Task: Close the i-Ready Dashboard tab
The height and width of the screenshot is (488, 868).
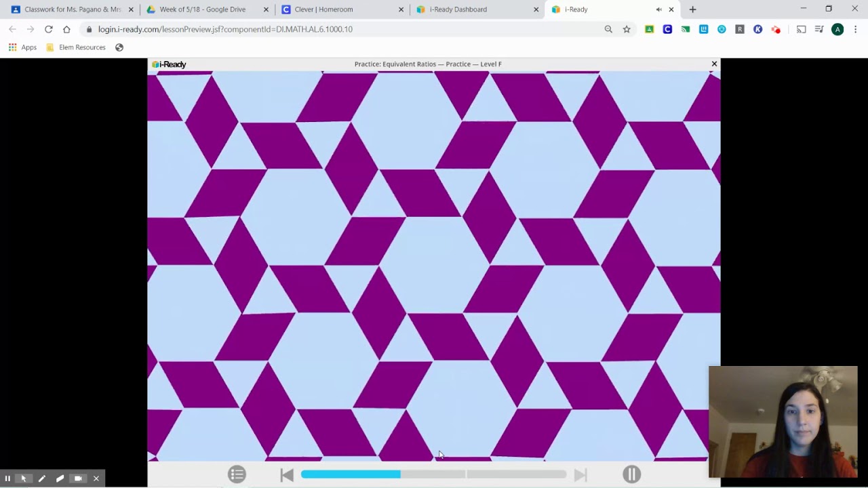Action: (536, 9)
